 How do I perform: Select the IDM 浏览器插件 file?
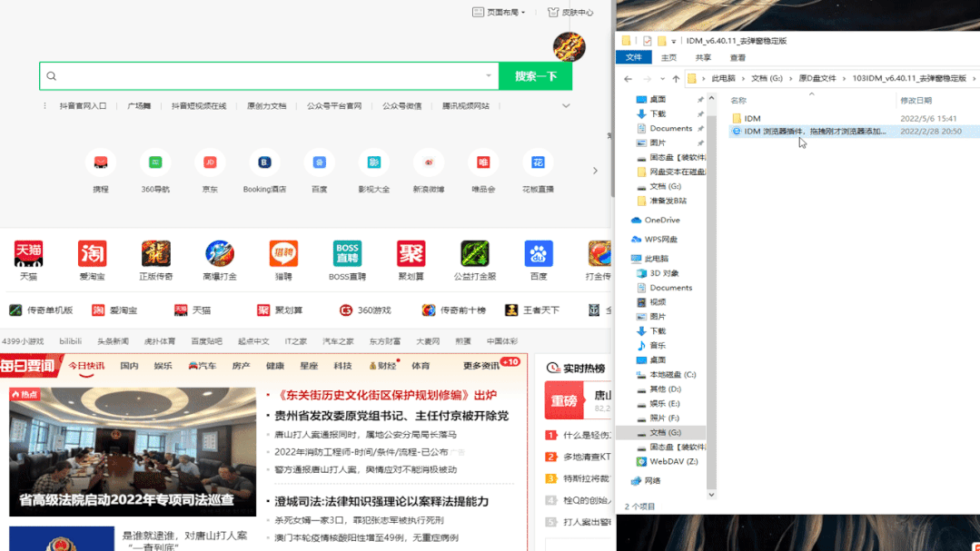coord(815,132)
